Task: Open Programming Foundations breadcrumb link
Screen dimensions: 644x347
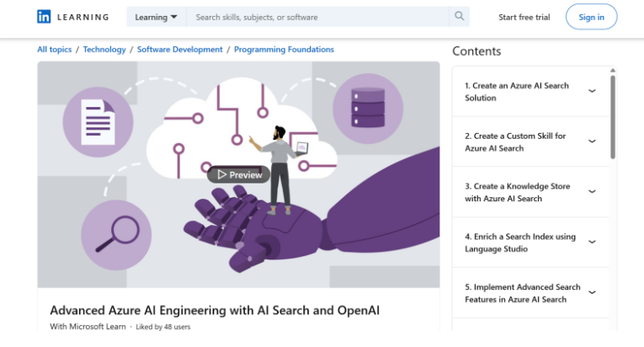Action: click(x=284, y=50)
